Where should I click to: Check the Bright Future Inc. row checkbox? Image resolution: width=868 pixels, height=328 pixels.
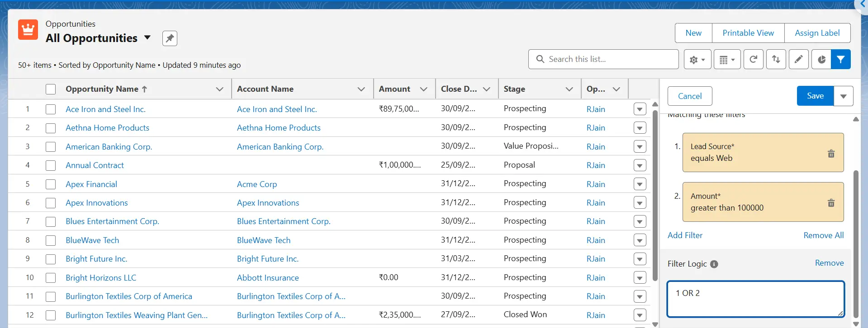[x=51, y=259]
